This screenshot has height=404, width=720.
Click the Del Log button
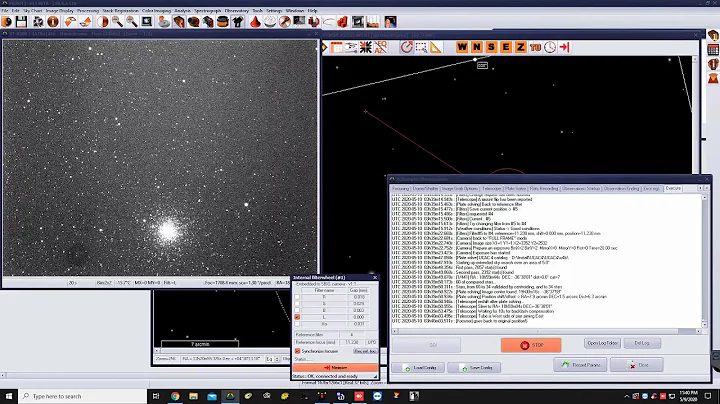coord(642,343)
